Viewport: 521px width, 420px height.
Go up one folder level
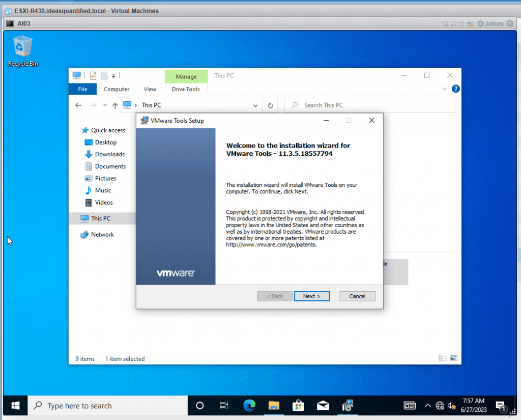click(x=115, y=105)
